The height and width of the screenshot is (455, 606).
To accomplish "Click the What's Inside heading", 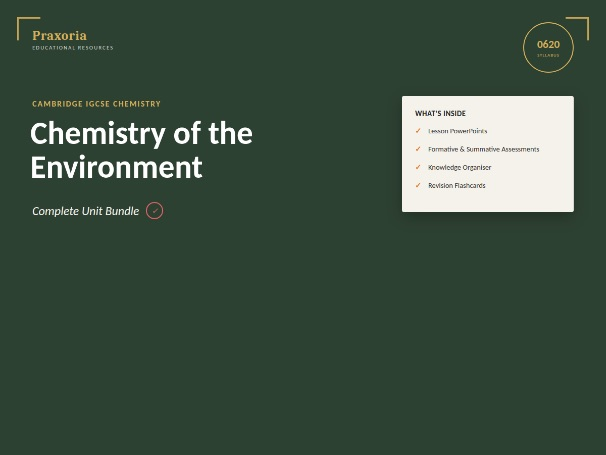I will pos(440,113).
